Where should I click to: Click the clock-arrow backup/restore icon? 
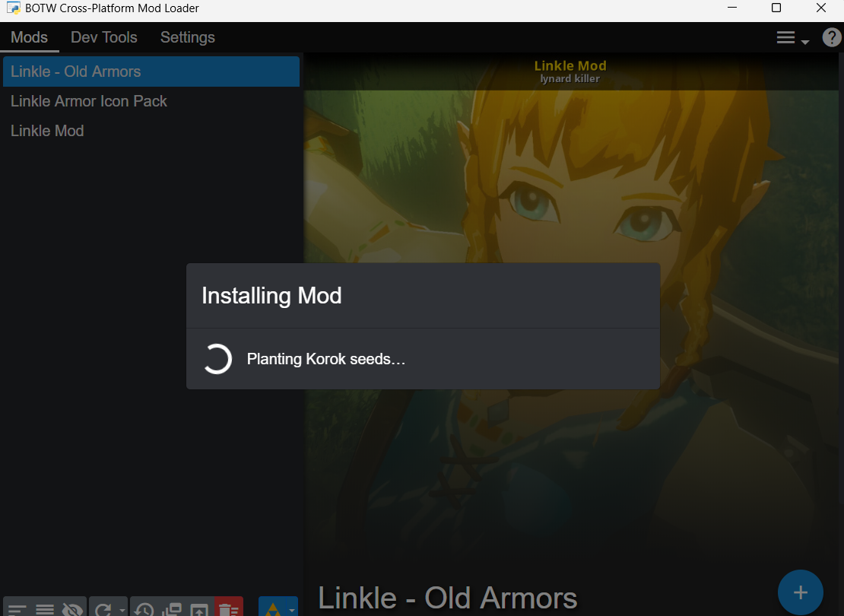[144, 610]
